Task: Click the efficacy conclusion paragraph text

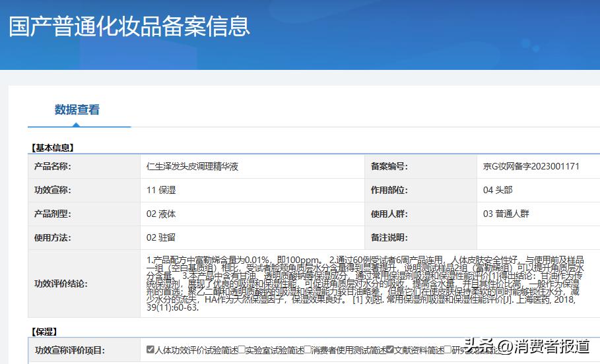Action: 365,284
